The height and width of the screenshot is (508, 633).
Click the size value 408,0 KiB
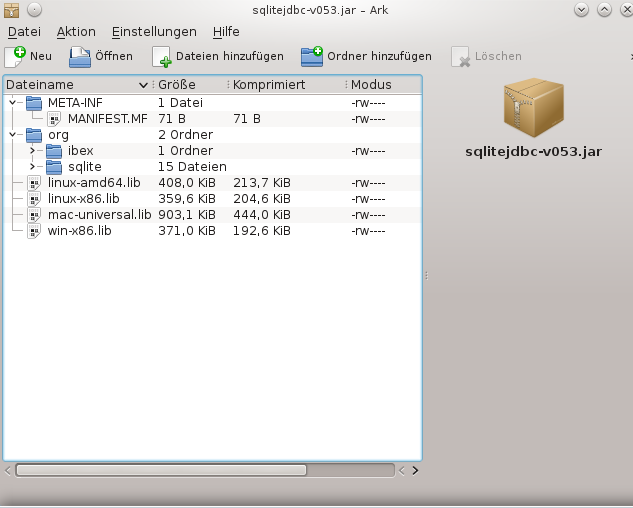point(187,183)
